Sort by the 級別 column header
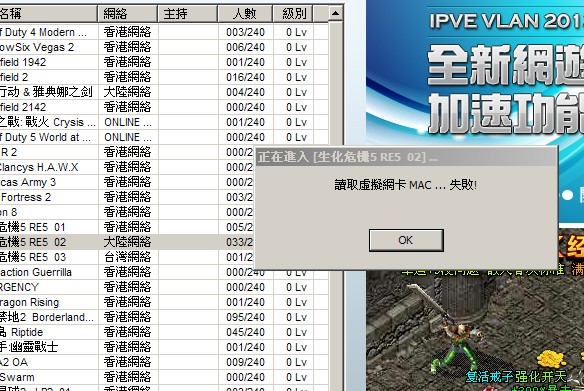Screen dimensions: 584x391 [293, 14]
